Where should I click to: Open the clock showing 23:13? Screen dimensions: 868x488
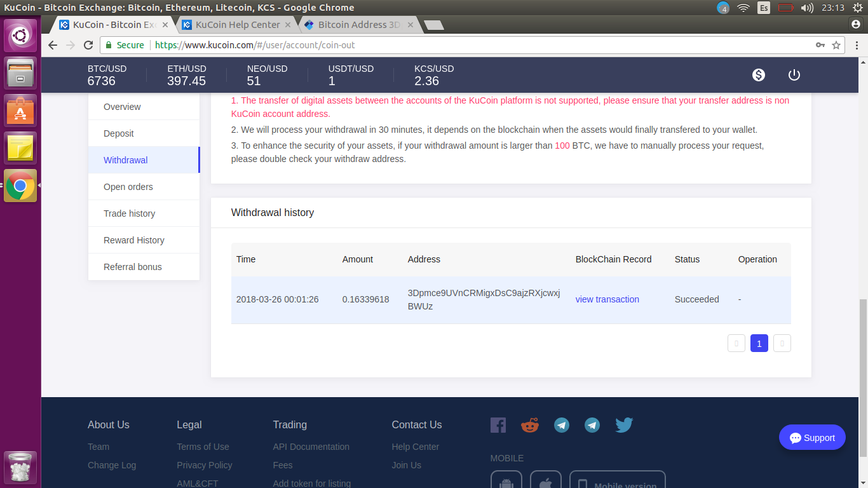click(x=832, y=8)
